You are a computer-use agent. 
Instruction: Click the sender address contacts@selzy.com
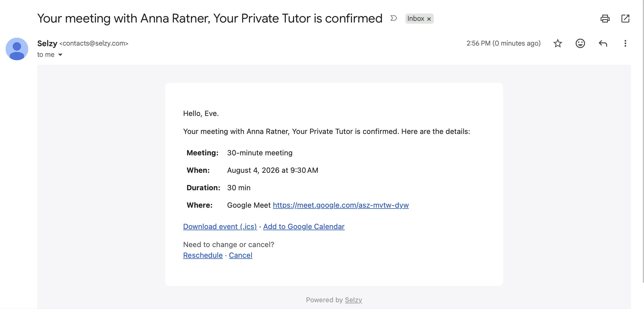click(94, 43)
